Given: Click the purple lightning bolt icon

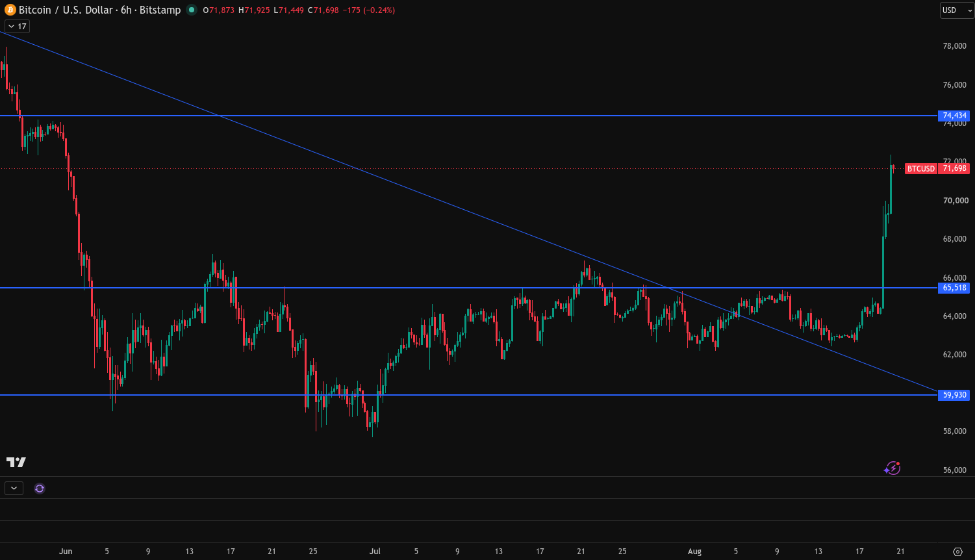Looking at the screenshot, I should point(893,468).
